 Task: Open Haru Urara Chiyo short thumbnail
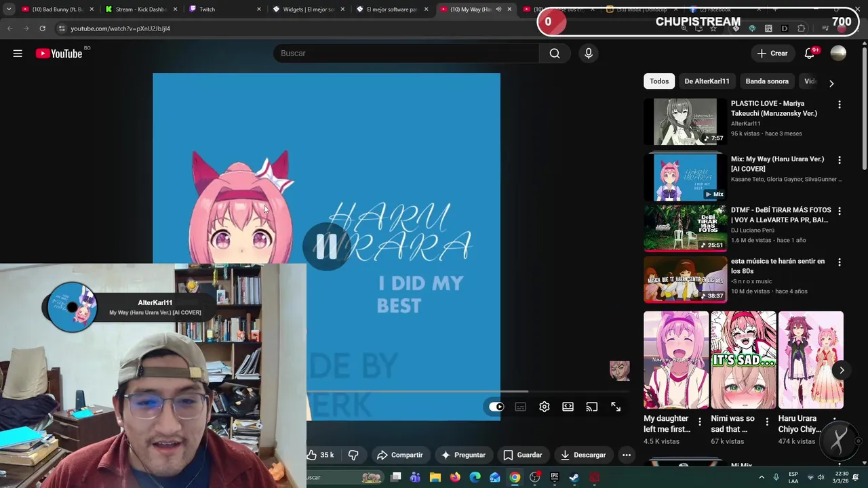click(x=811, y=360)
